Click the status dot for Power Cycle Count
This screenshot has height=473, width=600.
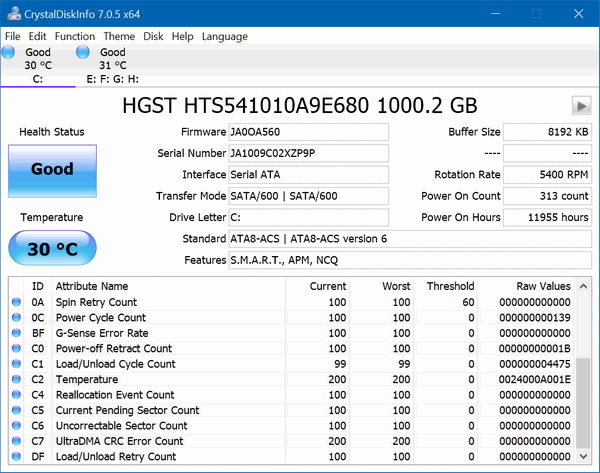point(16,317)
